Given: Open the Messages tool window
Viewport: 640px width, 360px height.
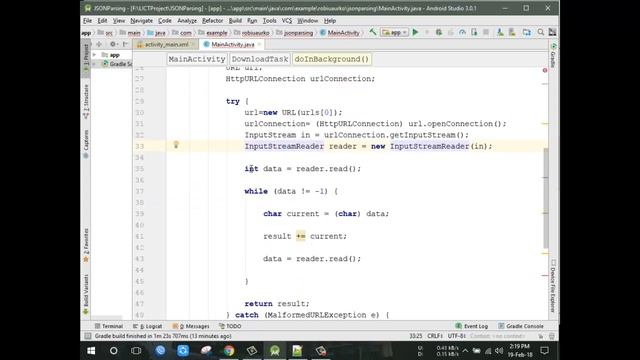Looking at the screenshot, I should [x=191, y=326].
